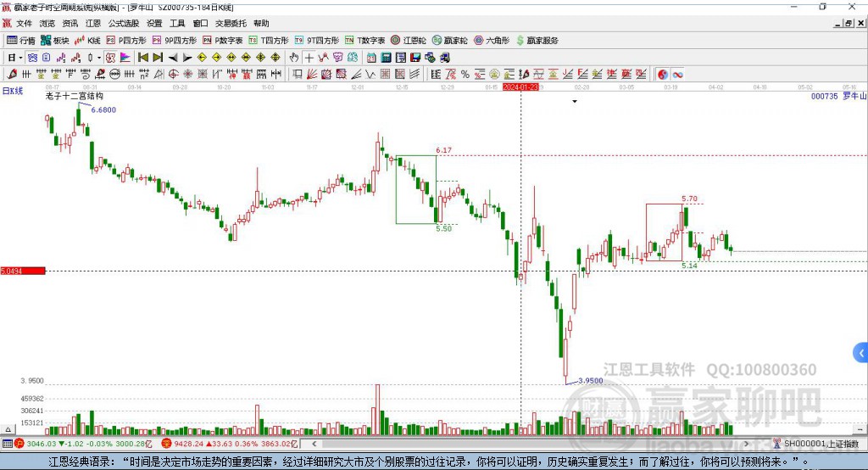Click the 赢家服务 button
This screenshot has height=470, width=868.
pyautogui.click(x=537, y=41)
